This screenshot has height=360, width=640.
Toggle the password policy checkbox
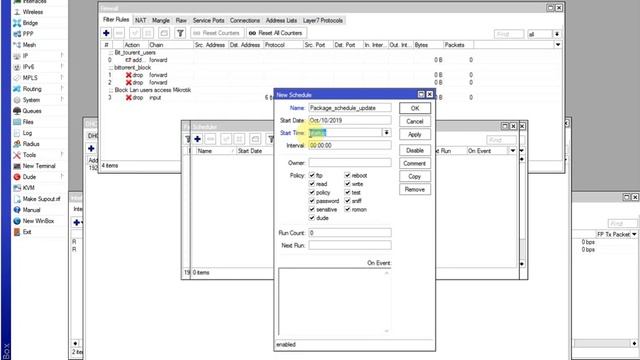312,201
